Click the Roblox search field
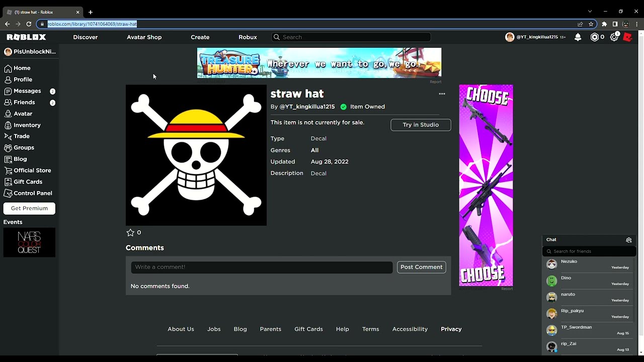 (351, 37)
